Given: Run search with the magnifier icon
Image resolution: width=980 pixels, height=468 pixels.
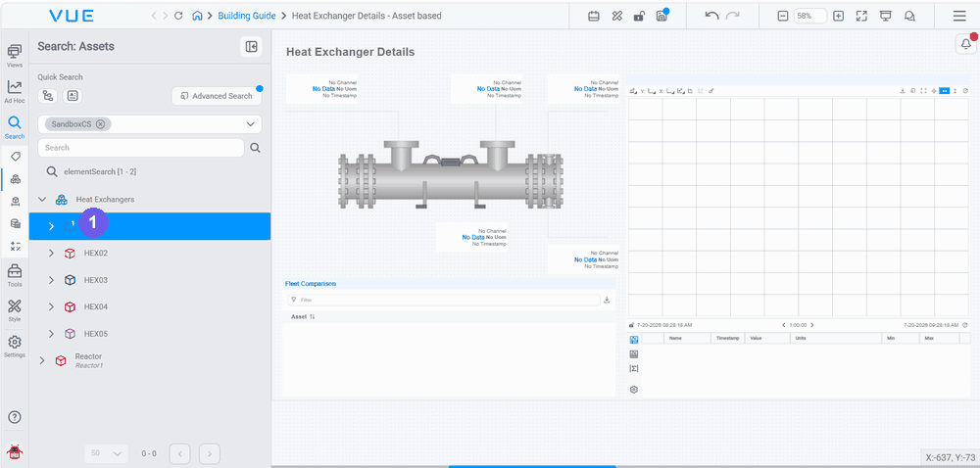Looking at the screenshot, I should coord(255,148).
